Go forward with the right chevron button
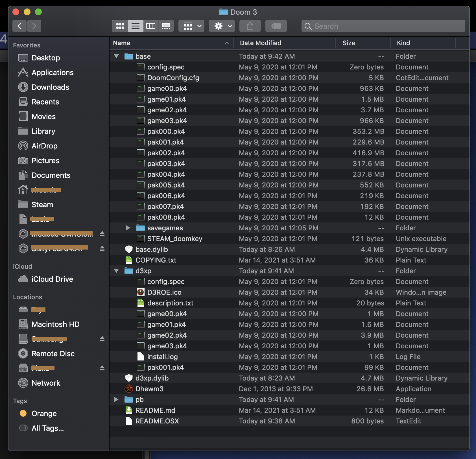Viewport: 476px width, 459px height. 34,26
